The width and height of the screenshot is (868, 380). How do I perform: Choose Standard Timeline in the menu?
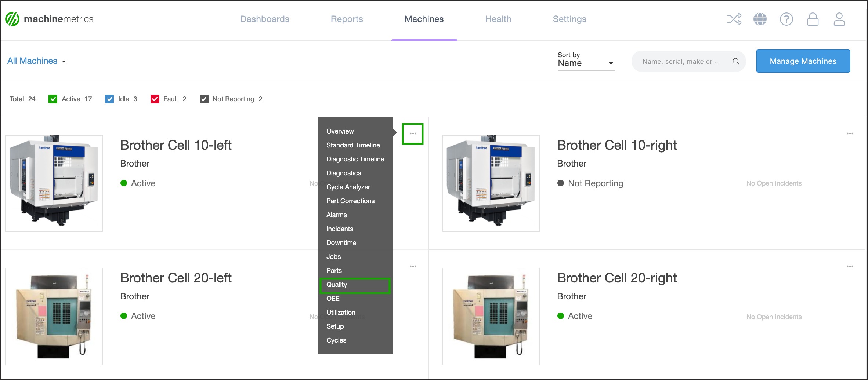353,145
